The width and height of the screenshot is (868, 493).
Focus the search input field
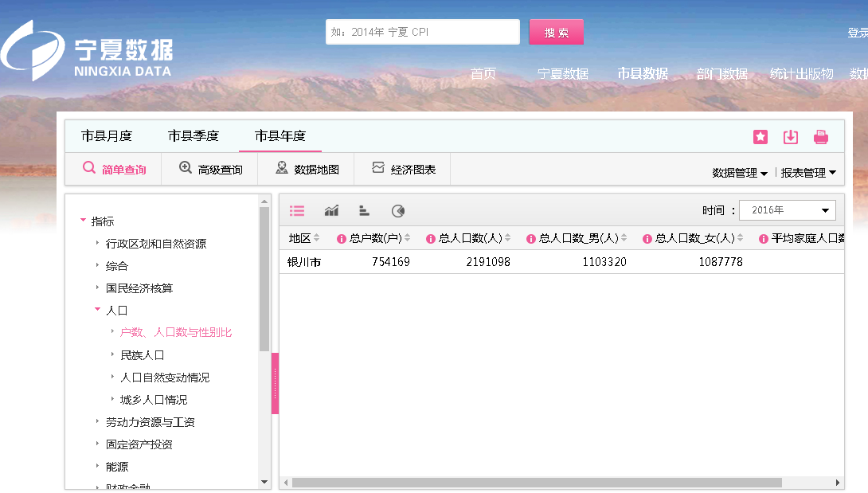tap(423, 32)
